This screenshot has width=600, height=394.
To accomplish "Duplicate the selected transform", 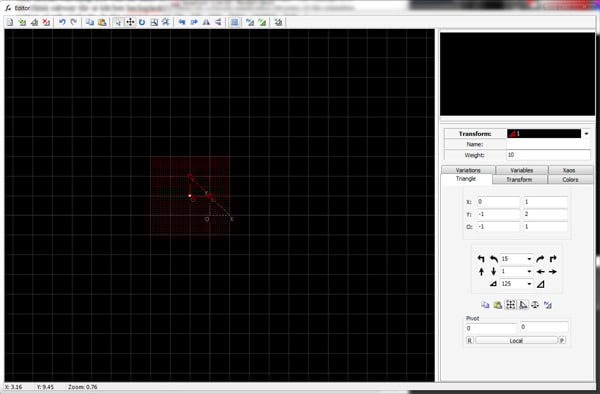I will [x=34, y=22].
